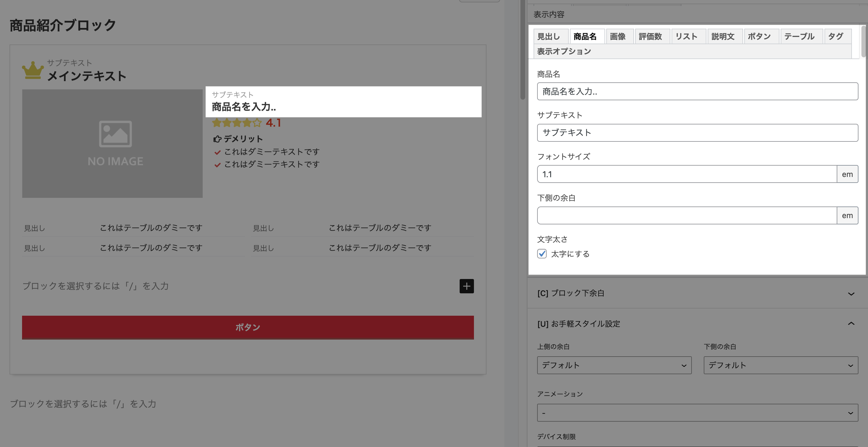Click the second これはダミーテキストです list item
The height and width of the screenshot is (447, 868).
click(272, 164)
